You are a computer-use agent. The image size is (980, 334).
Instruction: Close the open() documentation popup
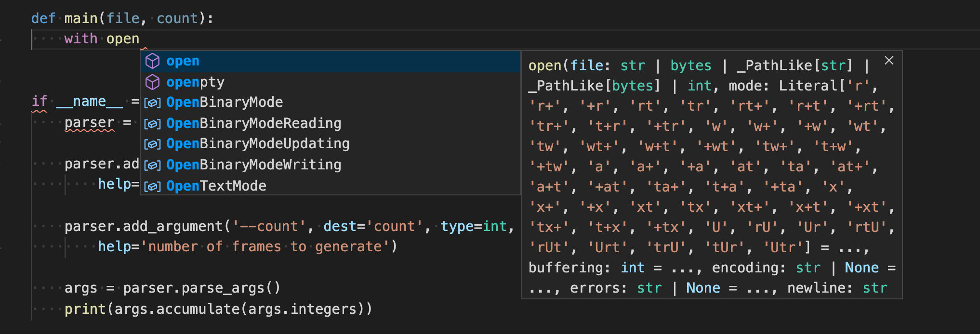[889, 60]
